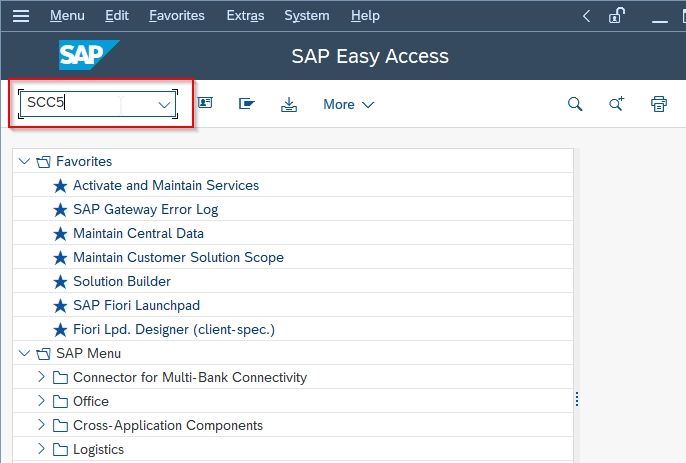Open the Extras menu

click(x=245, y=16)
